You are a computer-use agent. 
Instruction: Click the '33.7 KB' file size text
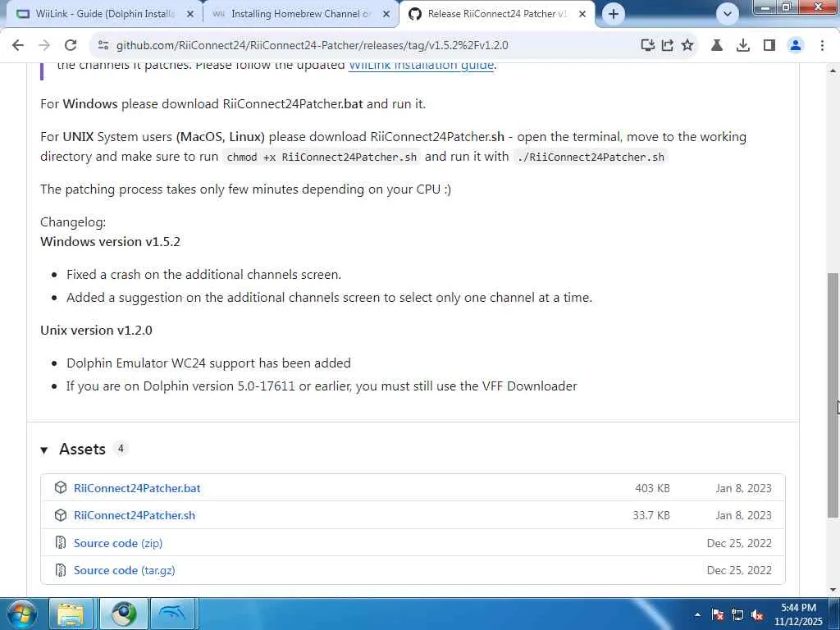(x=651, y=515)
